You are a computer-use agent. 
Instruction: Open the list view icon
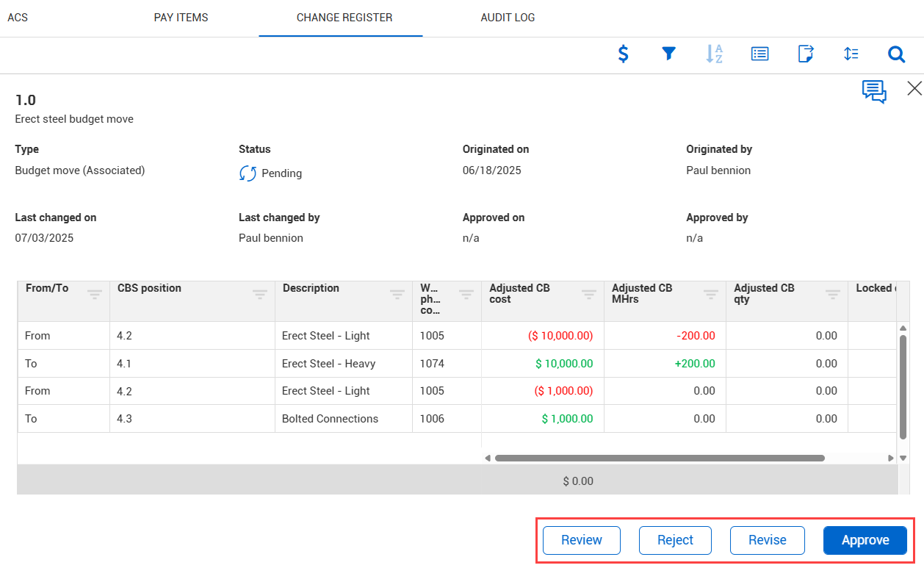pyautogui.click(x=759, y=54)
